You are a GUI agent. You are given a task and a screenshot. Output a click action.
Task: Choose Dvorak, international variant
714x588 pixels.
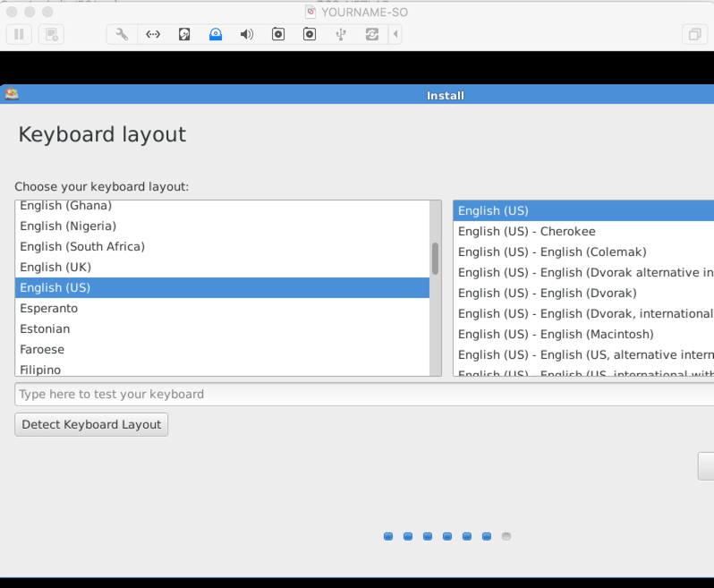(x=583, y=313)
